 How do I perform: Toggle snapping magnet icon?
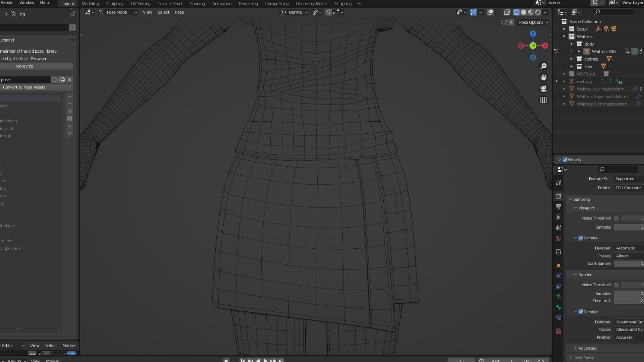pyautogui.click(x=328, y=12)
